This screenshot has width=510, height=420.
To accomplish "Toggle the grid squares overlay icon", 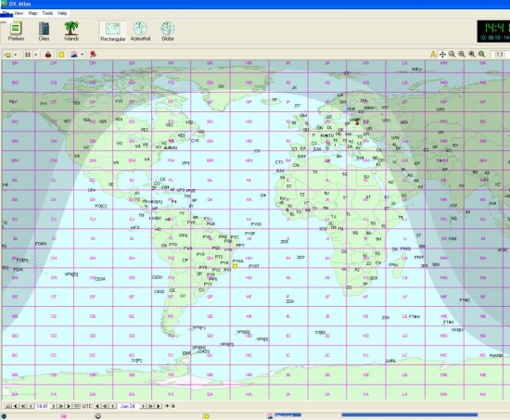I will (x=28, y=55).
